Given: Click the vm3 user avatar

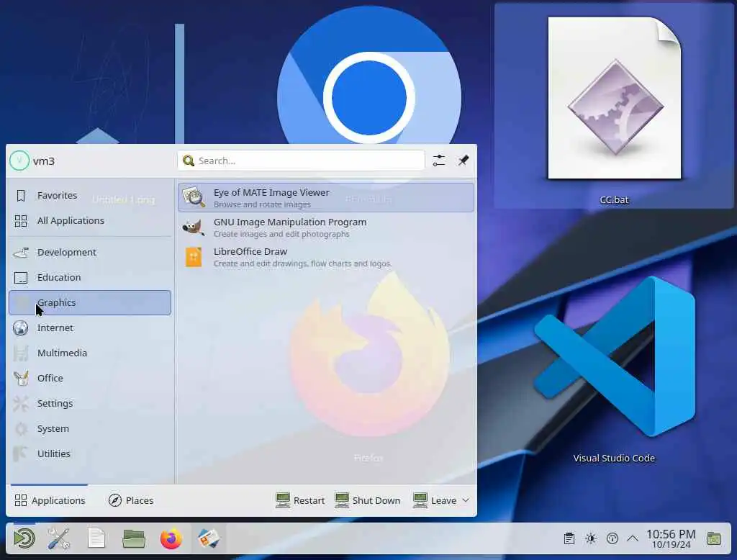Looking at the screenshot, I should pos(19,161).
